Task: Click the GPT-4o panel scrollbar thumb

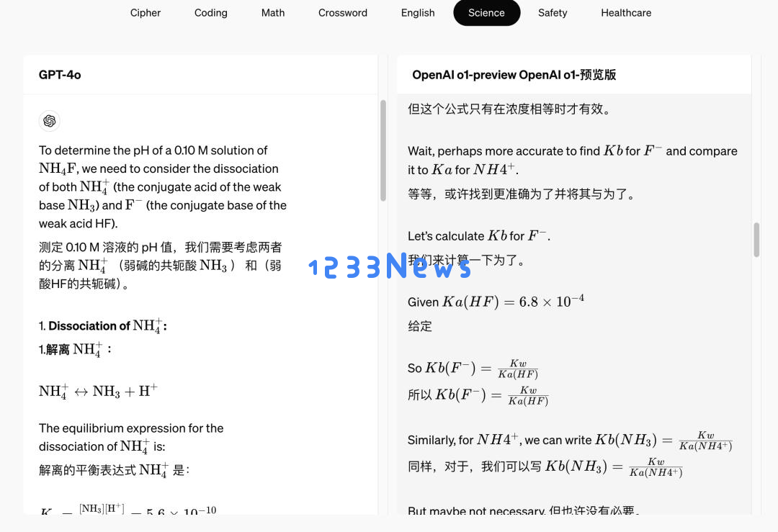Action: click(x=383, y=150)
